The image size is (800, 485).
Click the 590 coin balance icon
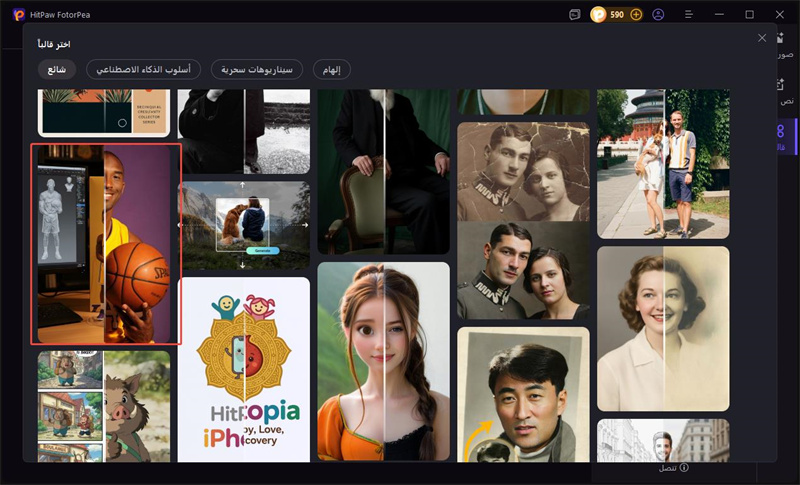(598, 14)
